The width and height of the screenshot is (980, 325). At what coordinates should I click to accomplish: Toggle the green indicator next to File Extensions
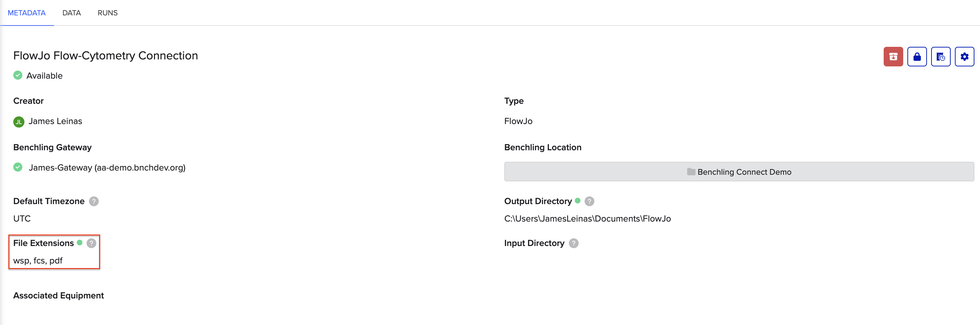[x=80, y=243]
